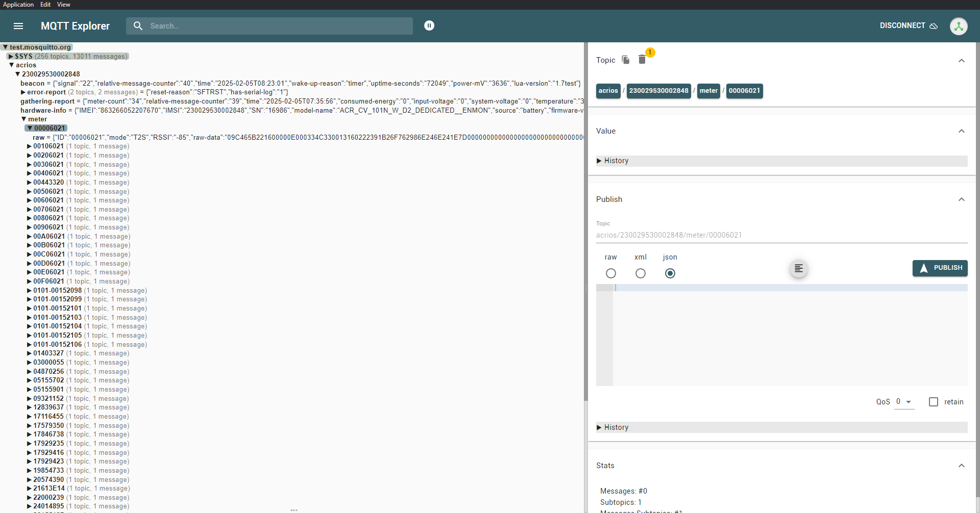Delete the selected topic with trash icon
This screenshot has height=513, width=980.
click(642, 60)
